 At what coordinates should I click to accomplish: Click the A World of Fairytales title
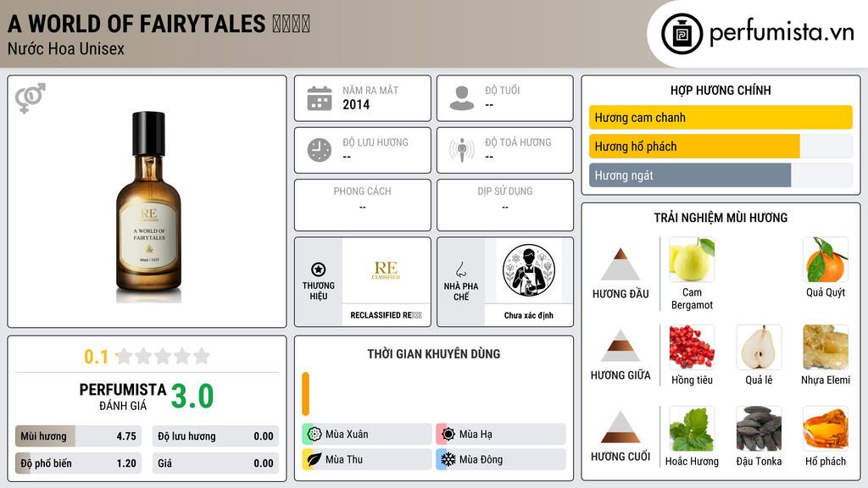click(x=159, y=24)
